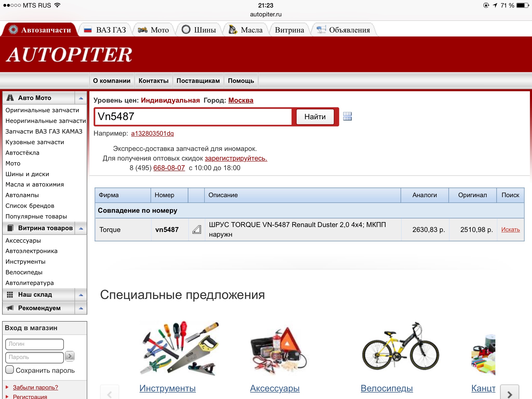Call the 668-08-07 phone link
Image resolution: width=532 pixels, height=399 pixels.
pyautogui.click(x=169, y=168)
